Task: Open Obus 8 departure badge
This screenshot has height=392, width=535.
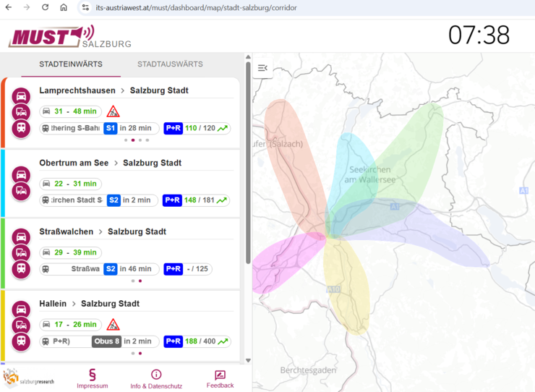Action: (106, 341)
